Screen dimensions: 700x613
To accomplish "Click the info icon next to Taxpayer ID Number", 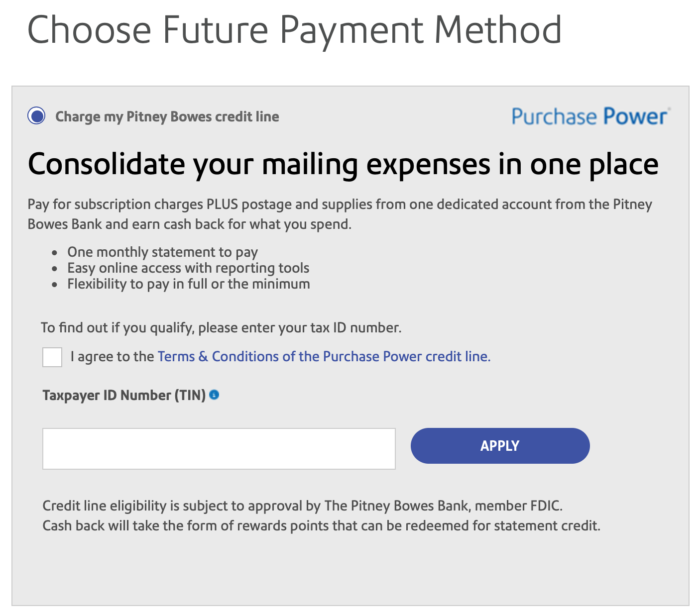I will pyautogui.click(x=215, y=395).
